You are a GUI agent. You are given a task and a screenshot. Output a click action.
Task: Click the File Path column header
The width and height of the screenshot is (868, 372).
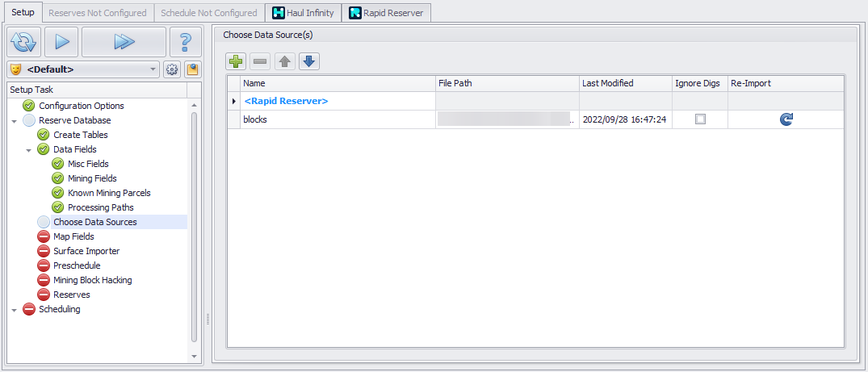507,84
